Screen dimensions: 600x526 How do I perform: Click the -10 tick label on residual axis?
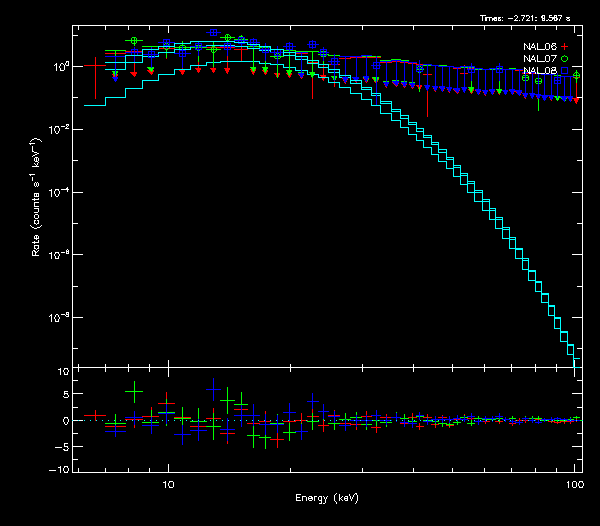point(61,470)
